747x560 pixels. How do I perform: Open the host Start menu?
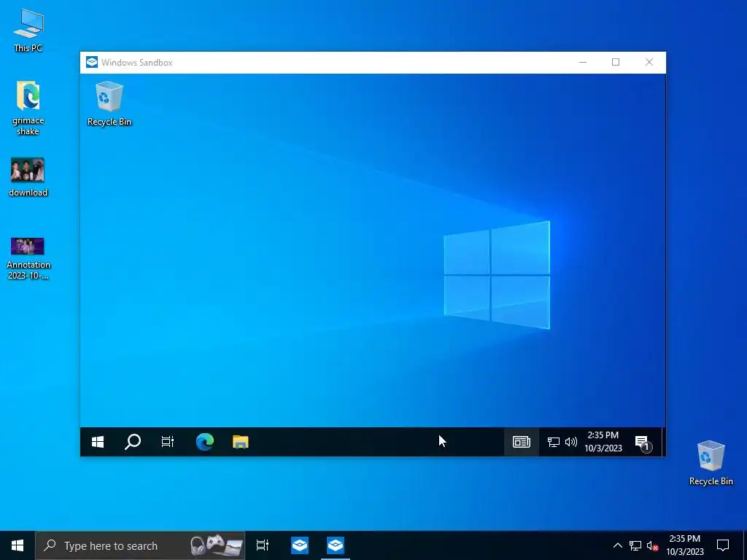[x=18, y=545]
